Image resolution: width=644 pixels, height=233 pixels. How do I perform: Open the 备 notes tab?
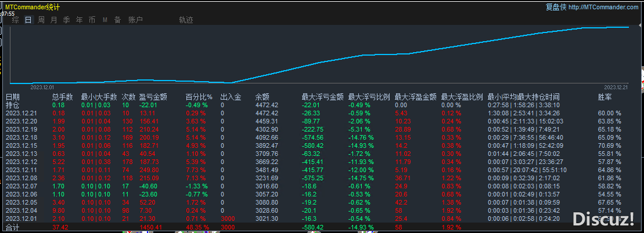[x=117, y=20]
